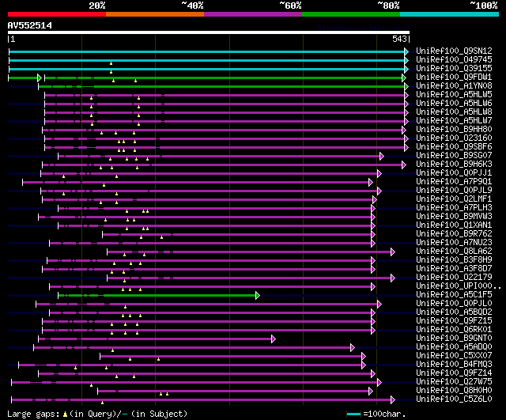Select the truncated label UniRef100_UPI000..
The image size is (506, 420).
pos(459,286)
